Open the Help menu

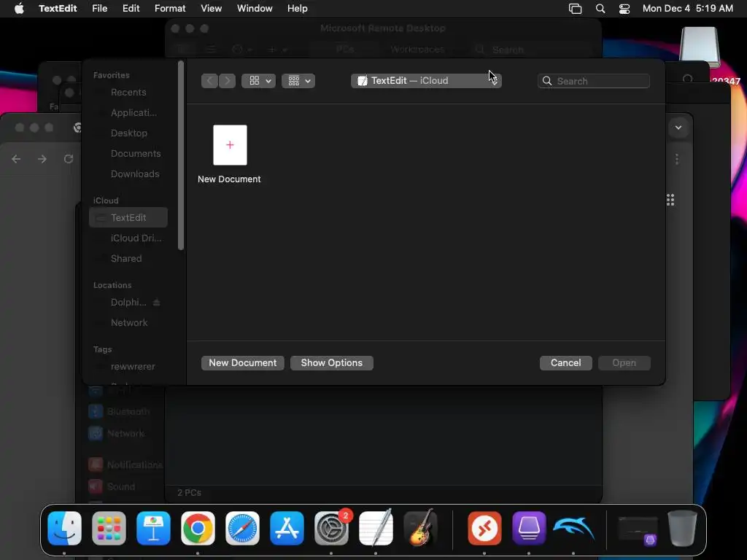pos(298,9)
